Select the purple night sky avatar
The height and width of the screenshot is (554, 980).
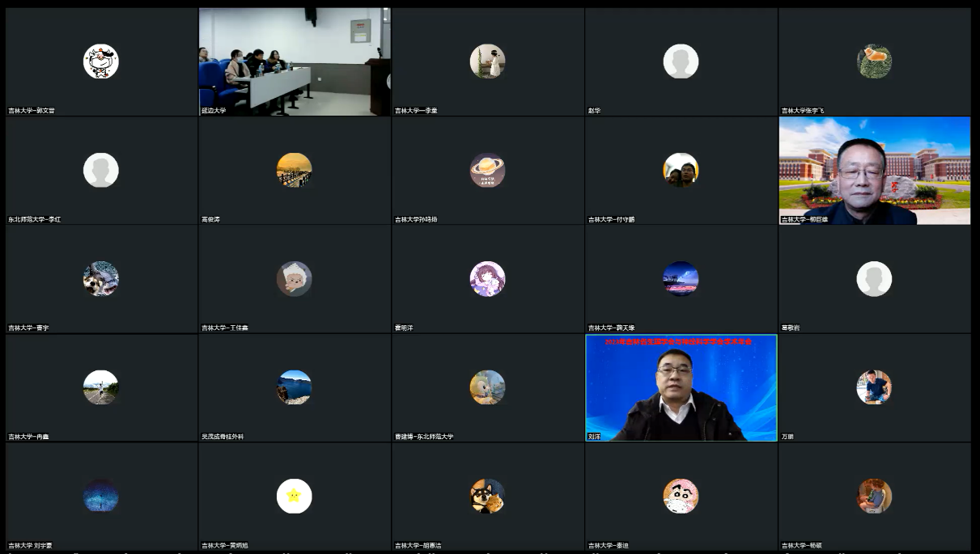pyautogui.click(x=681, y=279)
